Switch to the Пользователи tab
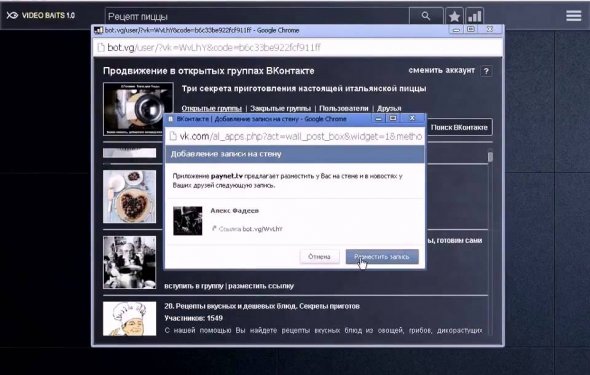Image resolution: width=590 pixels, height=375 pixels. 344,108
